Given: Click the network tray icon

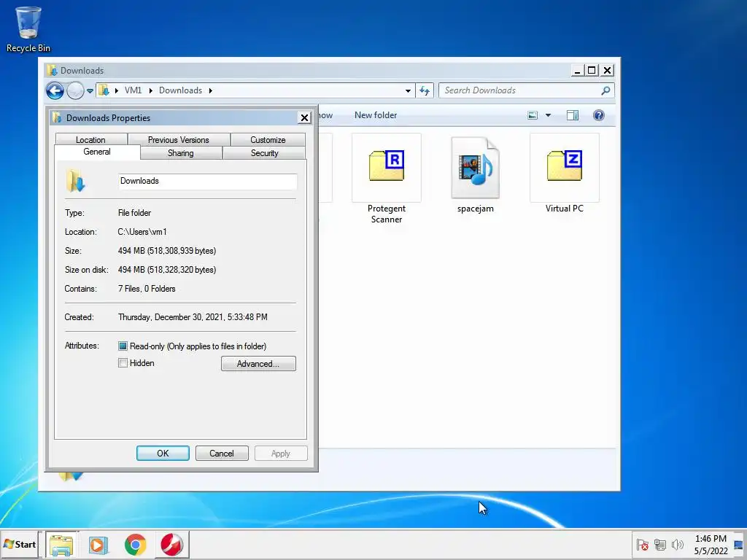Looking at the screenshot, I should point(659,544).
